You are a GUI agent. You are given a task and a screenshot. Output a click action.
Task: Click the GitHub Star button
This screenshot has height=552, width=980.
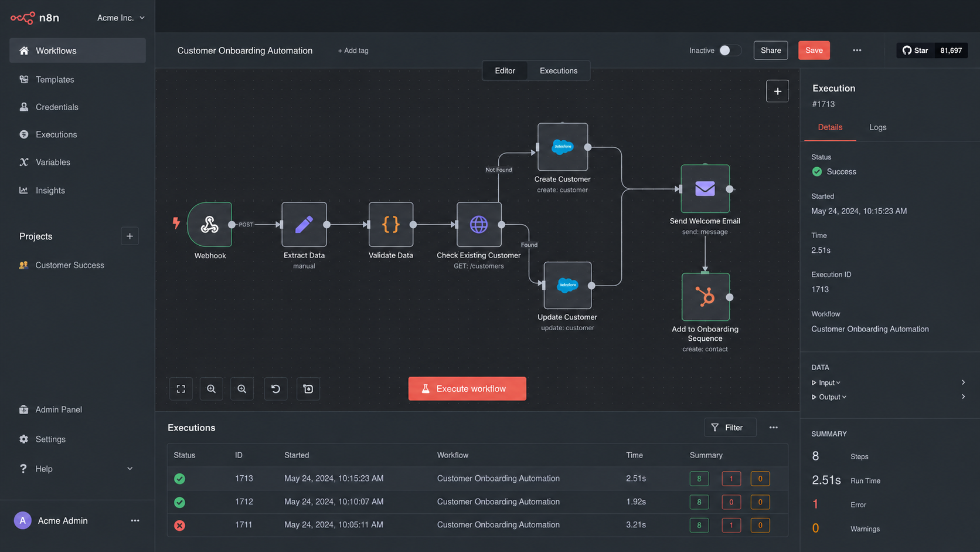pyautogui.click(x=915, y=50)
